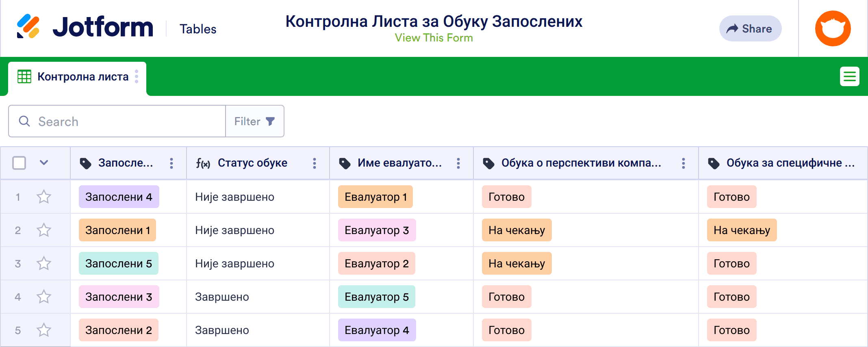Click the grid icon on Контролна листа tab
This screenshot has height=347, width=868.
click(x=24, y=76)
